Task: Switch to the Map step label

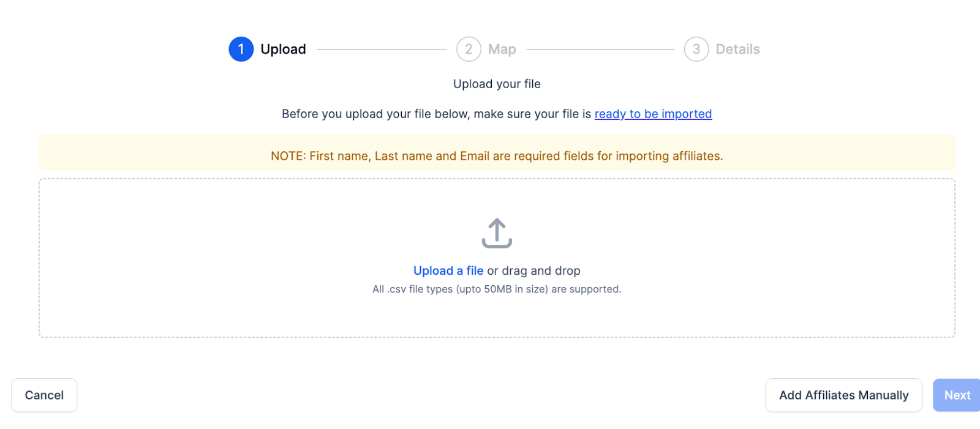Action: pyautogui.click(x=502, y=49)
